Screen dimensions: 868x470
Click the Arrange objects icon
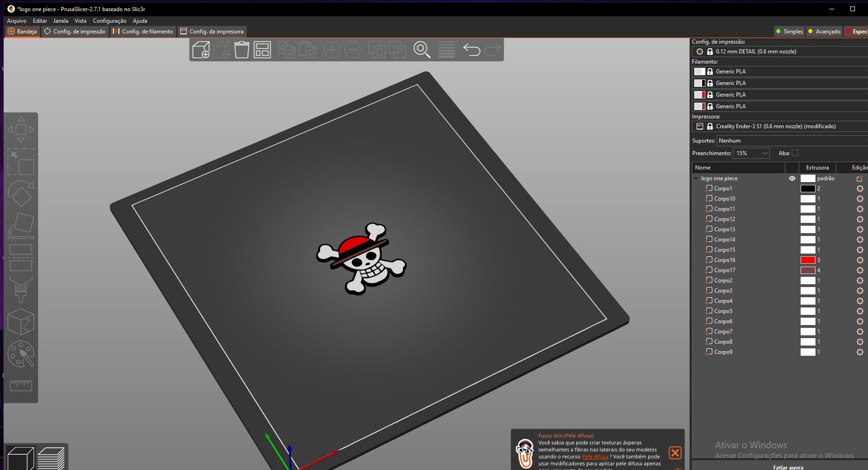pyautogui.click(x=262, y=50)
